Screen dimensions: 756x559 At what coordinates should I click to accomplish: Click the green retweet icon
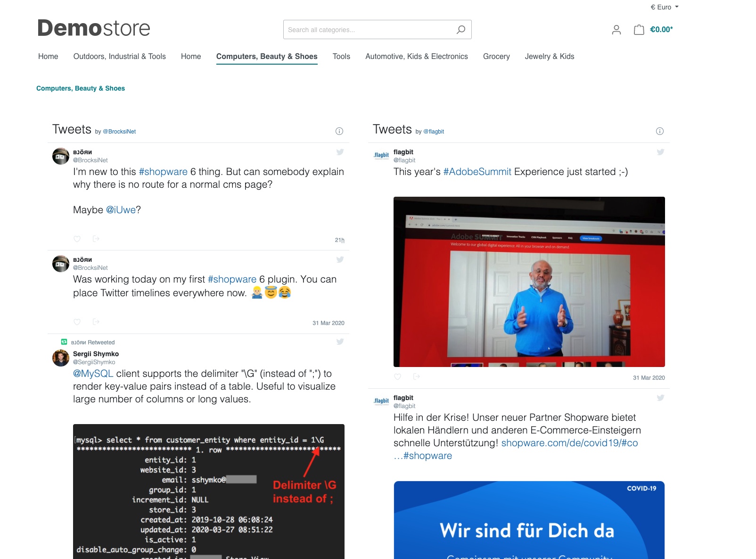64,342
